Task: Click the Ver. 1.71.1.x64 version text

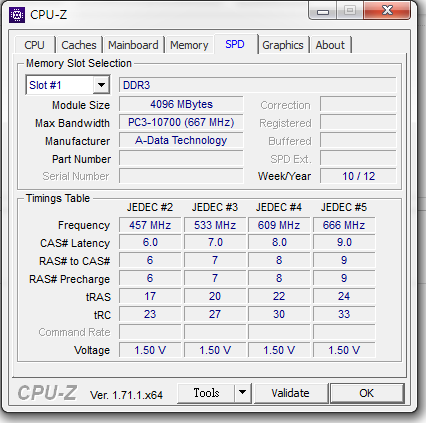Action: pos(126,395)
